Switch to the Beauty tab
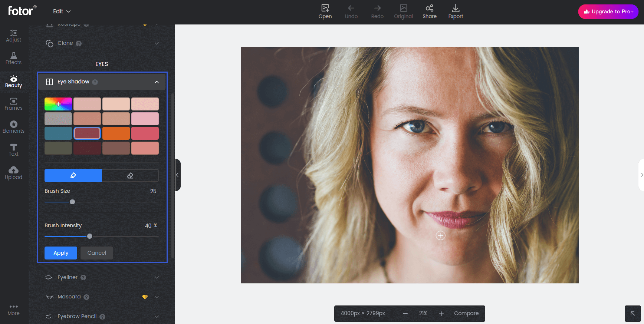This screenshot has width=644, height=324. [13, 82]
